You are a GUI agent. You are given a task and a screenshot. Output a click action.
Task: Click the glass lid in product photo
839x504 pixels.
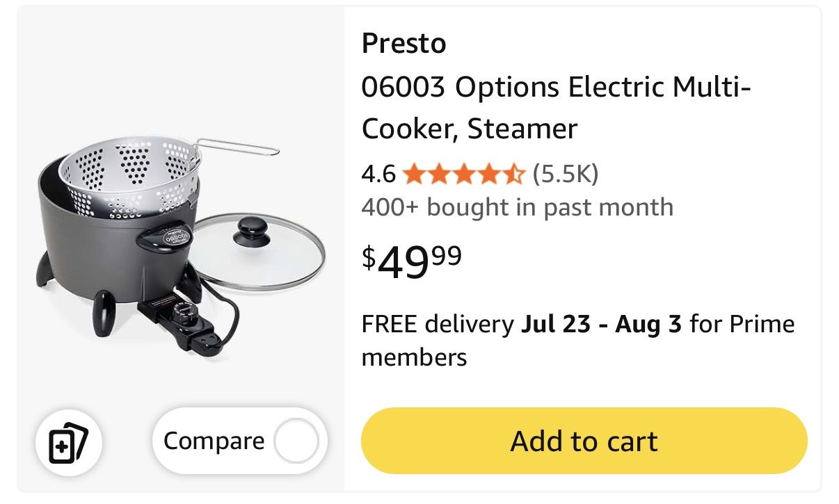click(259, 251)
